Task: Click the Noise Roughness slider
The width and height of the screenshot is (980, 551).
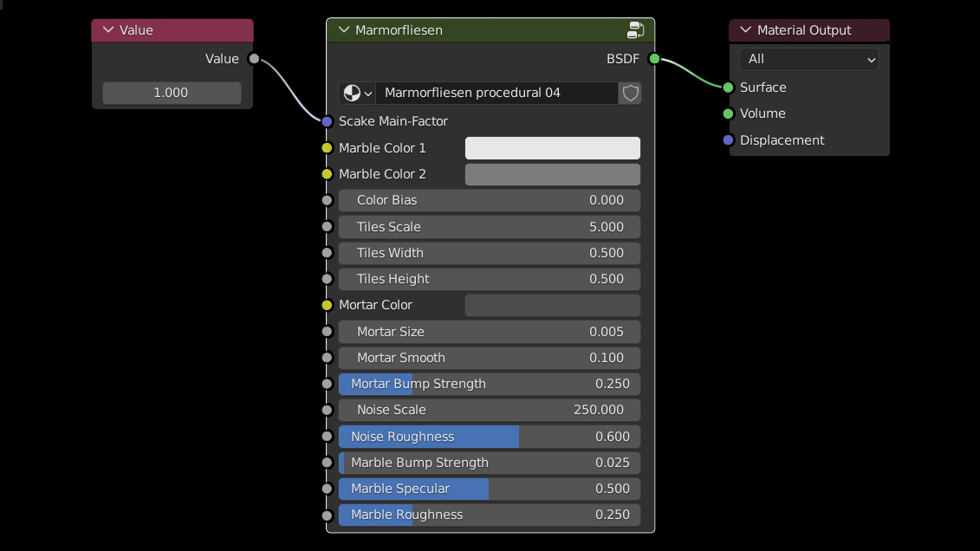Action: pyautogui.click(x=490, y=437)
